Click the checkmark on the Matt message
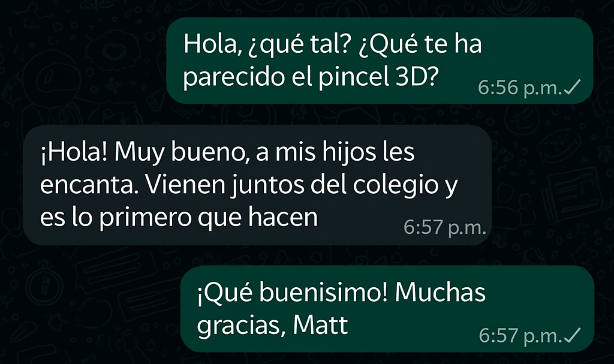Viewport: 614px width, 364px height. coord(572,335)
